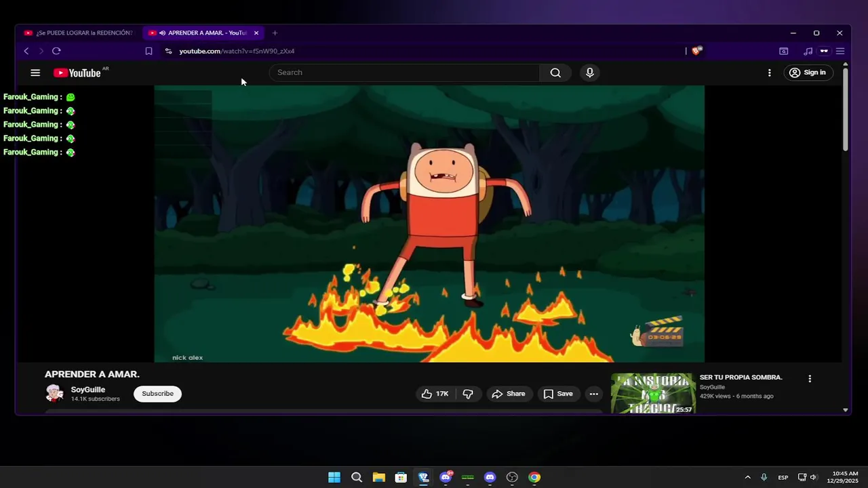Viewport: 868px width, 488px height.
Task: Open Google Chrome from the taskbar
Action: 534,477
